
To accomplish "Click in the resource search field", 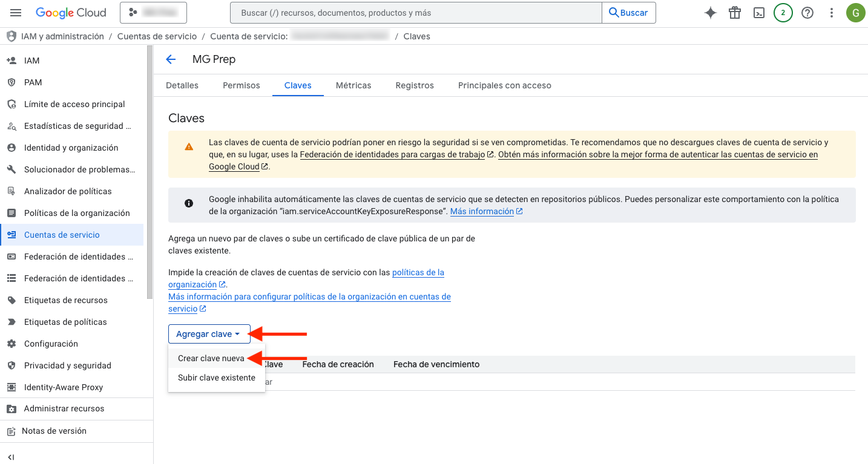I will click(x=416, y=13).
